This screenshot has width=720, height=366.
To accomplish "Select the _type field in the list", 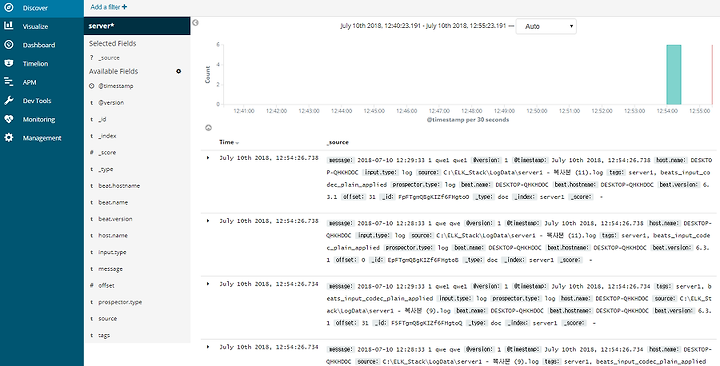I will (106, 169).
